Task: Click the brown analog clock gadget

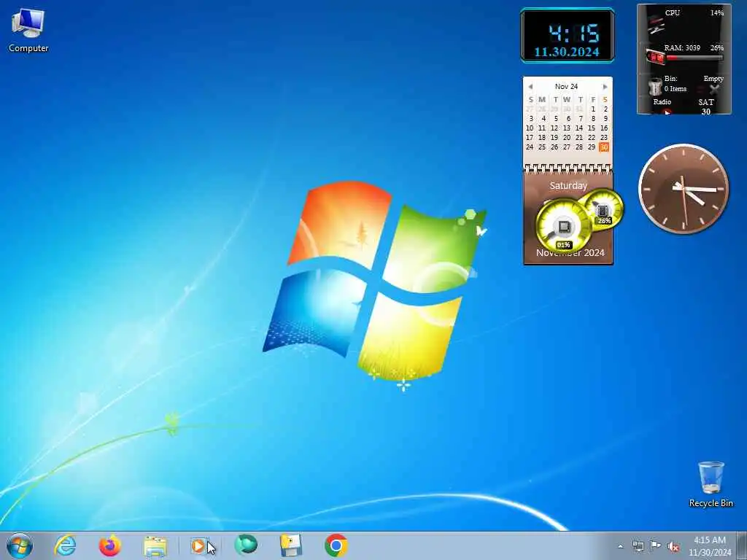Action: coord(684,189)
